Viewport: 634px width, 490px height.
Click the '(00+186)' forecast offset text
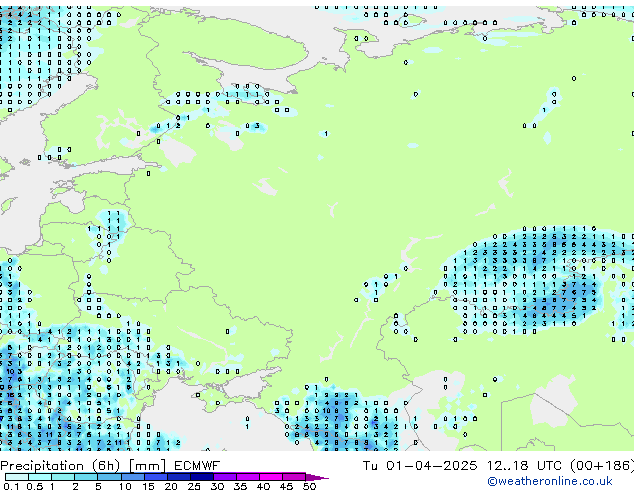click(x=602, y=466)
